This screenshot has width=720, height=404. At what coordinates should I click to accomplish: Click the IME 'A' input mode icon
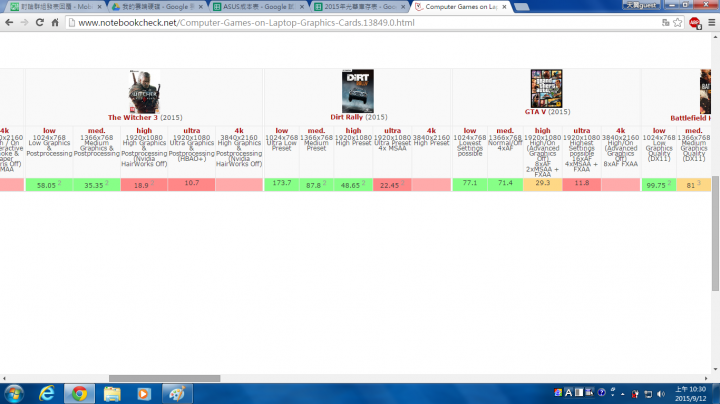[568, 393]
